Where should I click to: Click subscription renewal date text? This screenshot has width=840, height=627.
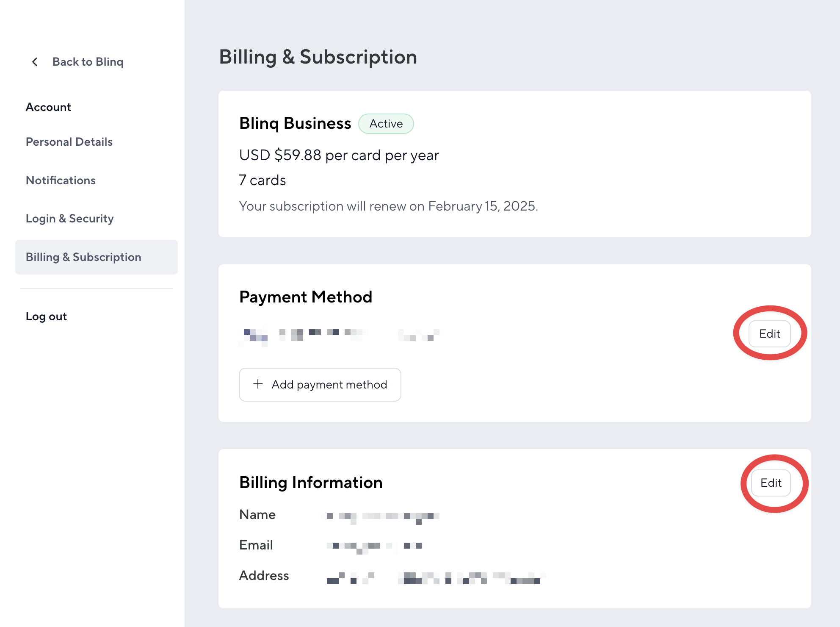coord(389,206)
